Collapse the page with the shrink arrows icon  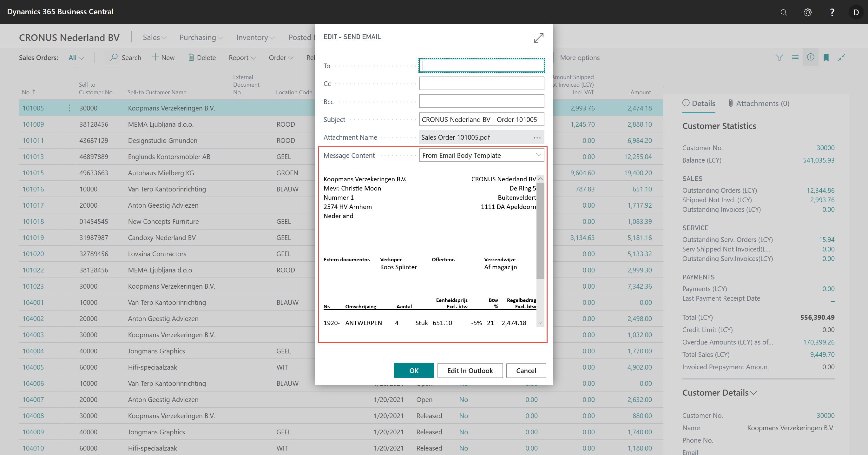pyautogui.click(x=841, y=57)
